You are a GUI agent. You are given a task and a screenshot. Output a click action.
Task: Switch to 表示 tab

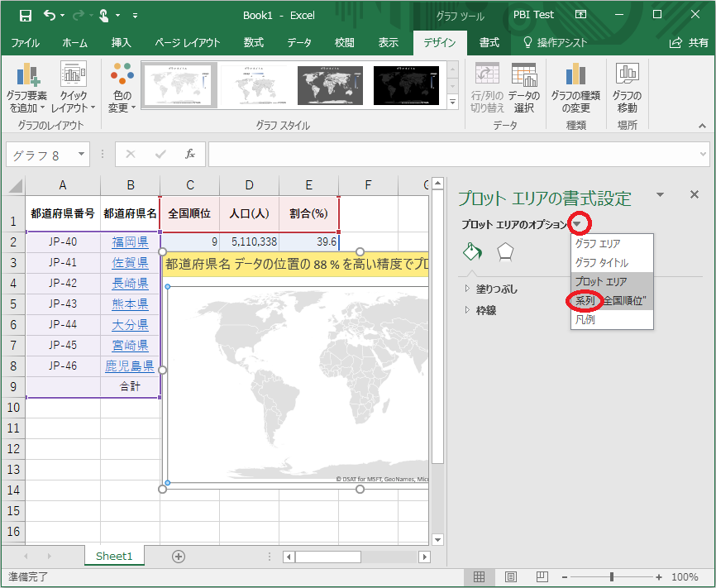tap(388, 43)
